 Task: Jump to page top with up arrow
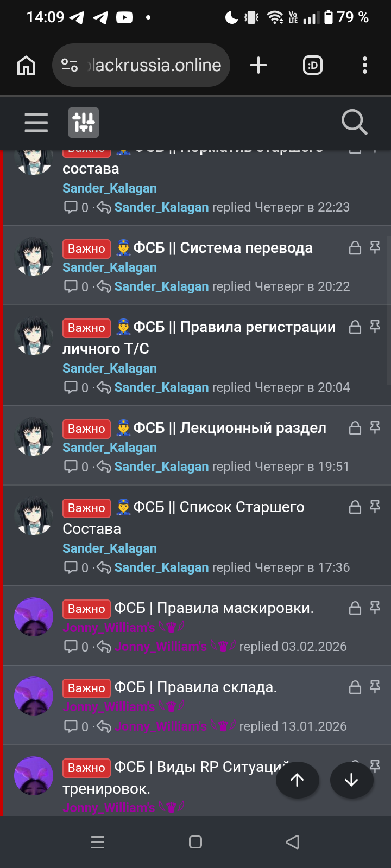[x=297, y=780]
